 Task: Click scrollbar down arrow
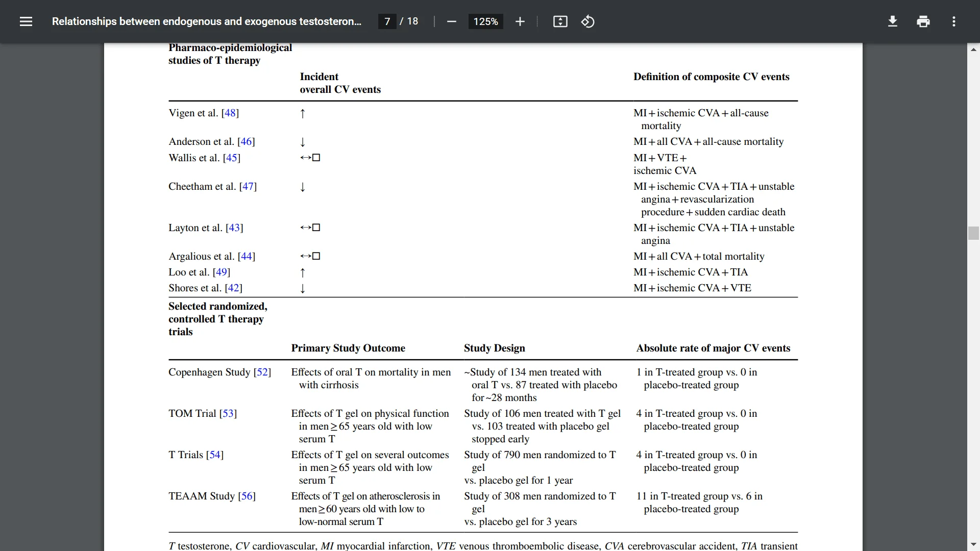click(973, 545)
